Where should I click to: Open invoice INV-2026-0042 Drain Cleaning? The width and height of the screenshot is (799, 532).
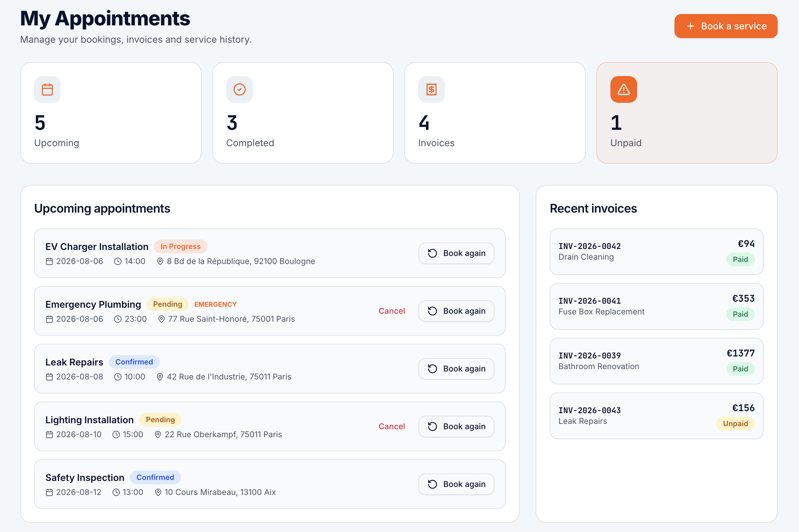tap(656, 251)
